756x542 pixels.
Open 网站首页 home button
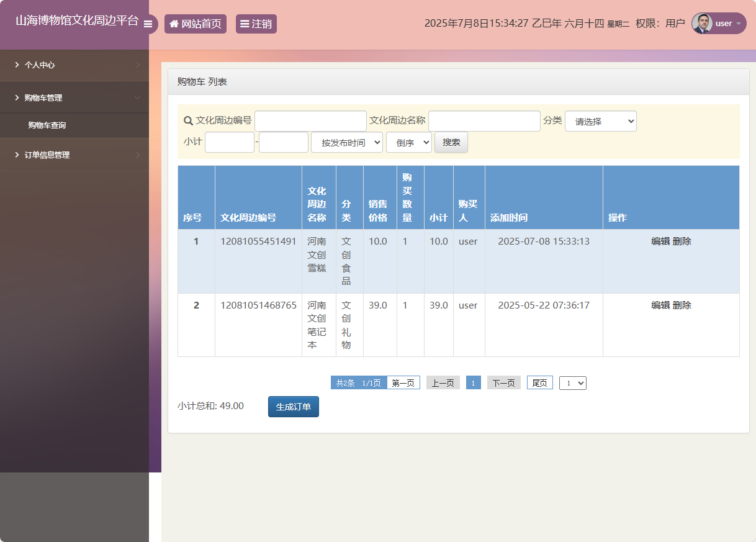click(195, 24)
